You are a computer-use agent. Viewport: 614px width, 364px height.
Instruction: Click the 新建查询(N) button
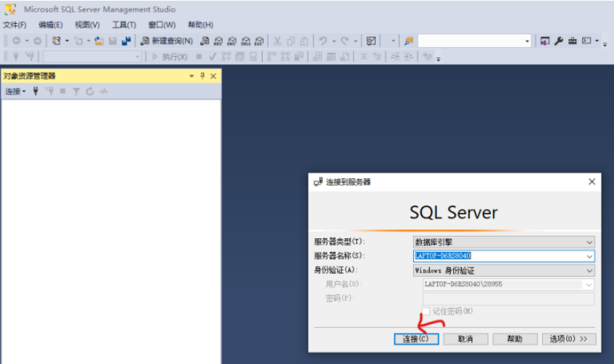pos(167,41)
